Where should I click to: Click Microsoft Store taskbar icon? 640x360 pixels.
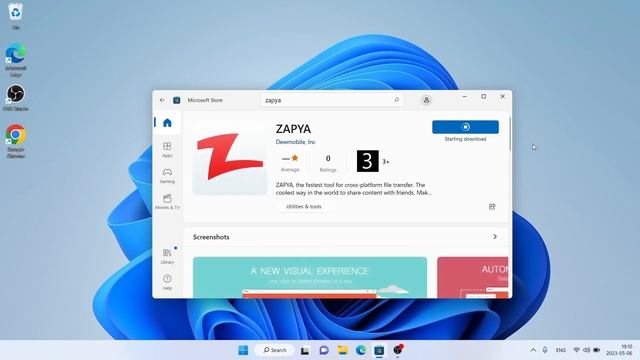[379, 350]
